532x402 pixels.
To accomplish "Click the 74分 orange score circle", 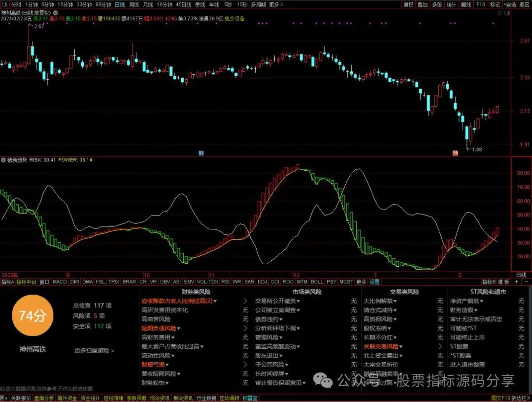I will point(32,315).
